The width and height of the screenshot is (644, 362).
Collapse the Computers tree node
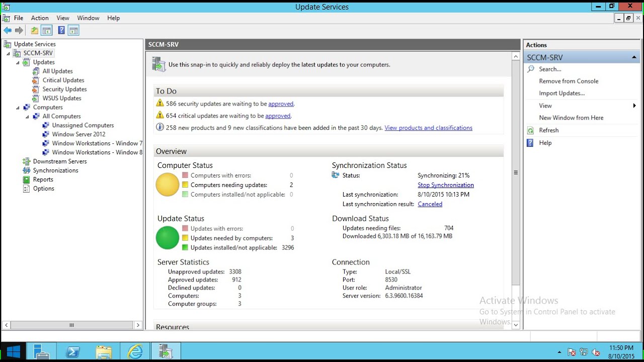click(x=18, y=108)
